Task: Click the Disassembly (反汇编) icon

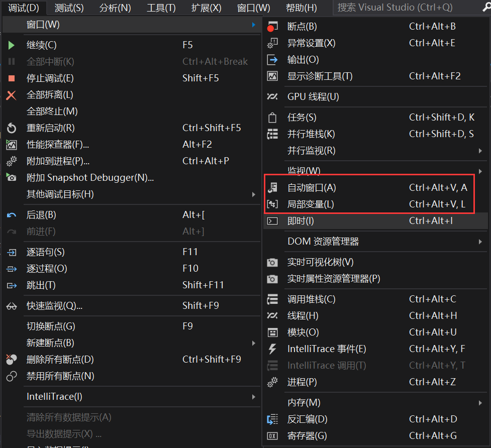Action: tap(272, 419)
